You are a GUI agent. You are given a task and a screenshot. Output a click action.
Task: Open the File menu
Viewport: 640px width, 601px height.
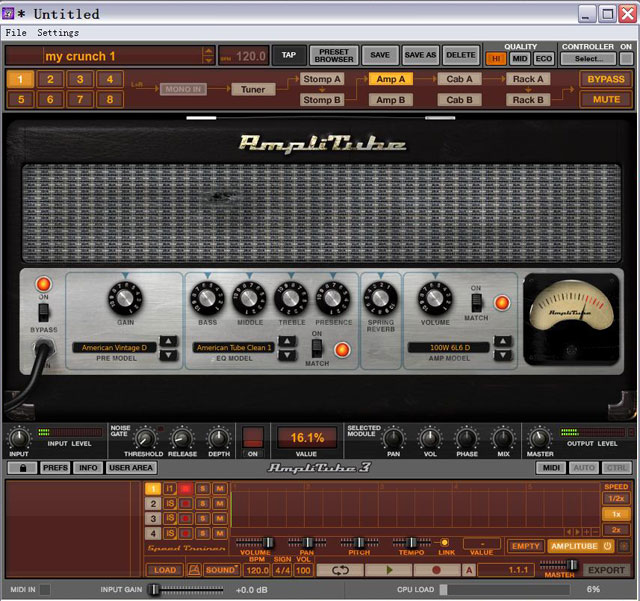click(x=16, y=33)
